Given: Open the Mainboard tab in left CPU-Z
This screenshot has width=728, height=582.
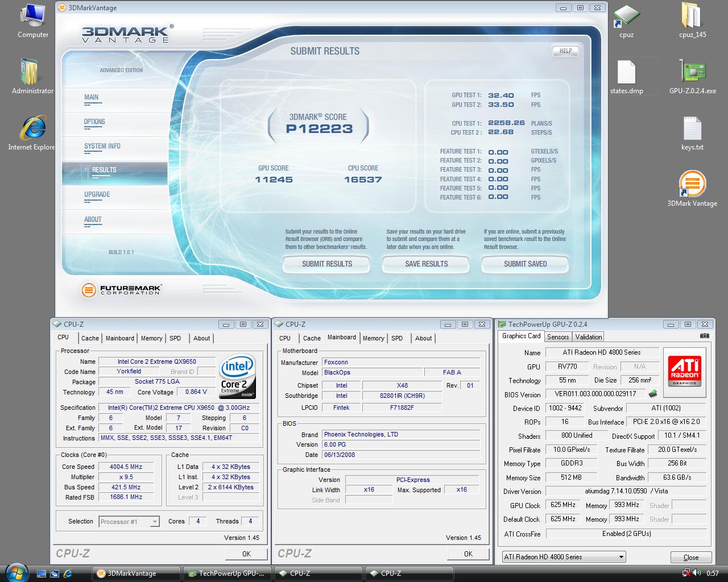Looking at the screenshot, I should pos(120,338).
